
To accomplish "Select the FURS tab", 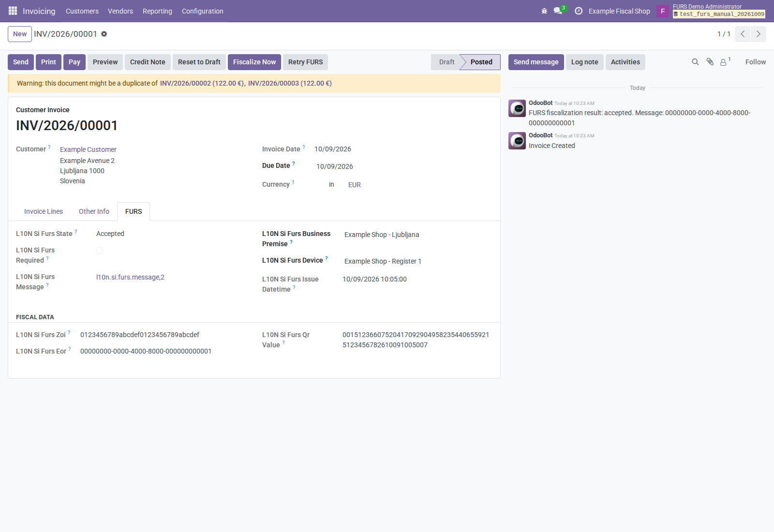I will coord(134,211).
